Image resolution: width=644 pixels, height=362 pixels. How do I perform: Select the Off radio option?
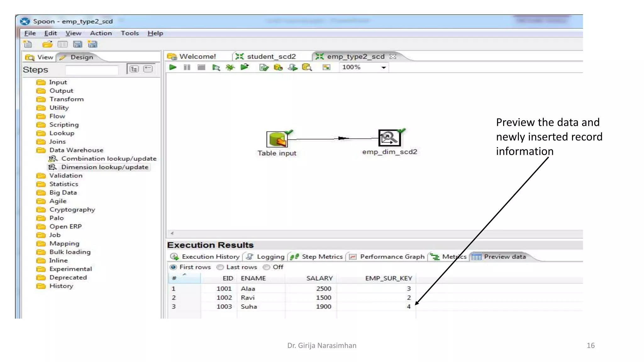(x=267, y=267)
